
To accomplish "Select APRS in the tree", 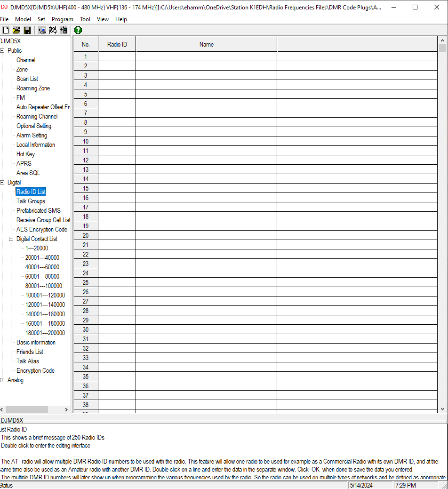I will [x=24, y=163].
